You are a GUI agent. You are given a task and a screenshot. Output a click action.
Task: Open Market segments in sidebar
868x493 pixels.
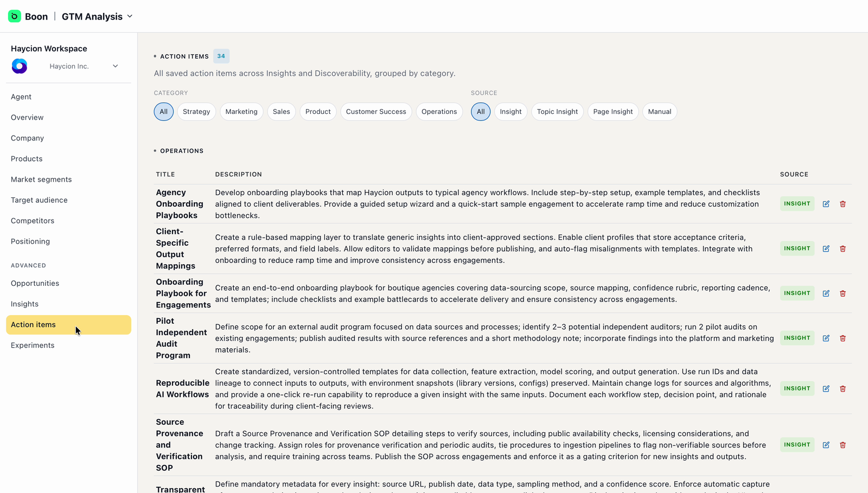pos(68,179)
